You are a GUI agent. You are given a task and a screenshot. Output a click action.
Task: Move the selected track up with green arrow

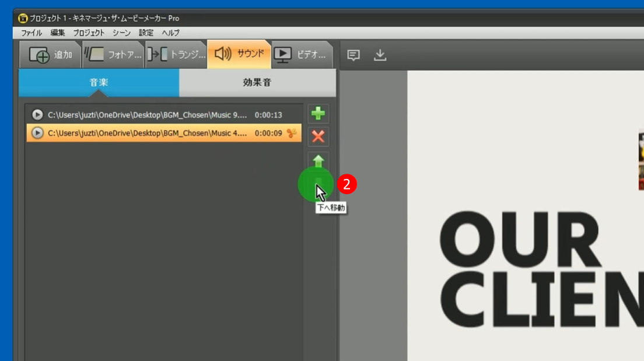coord(318,160)
